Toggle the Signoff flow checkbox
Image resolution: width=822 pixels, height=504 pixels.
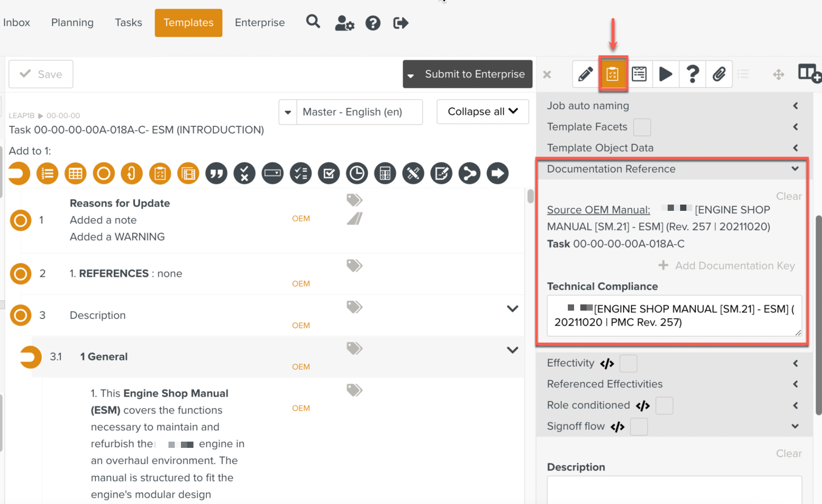639,427
